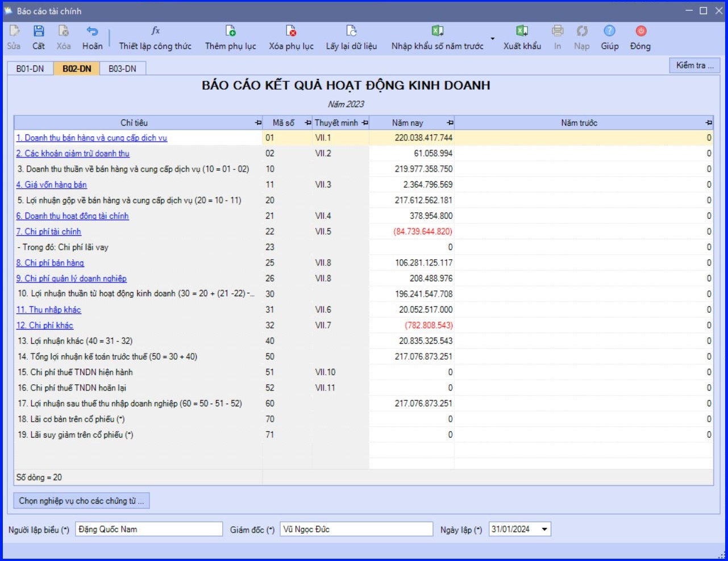Viewport: 728px width, 561px height.
Task: Click the Hoãn undo toolbar icon
Action: [x=92, y=31]
